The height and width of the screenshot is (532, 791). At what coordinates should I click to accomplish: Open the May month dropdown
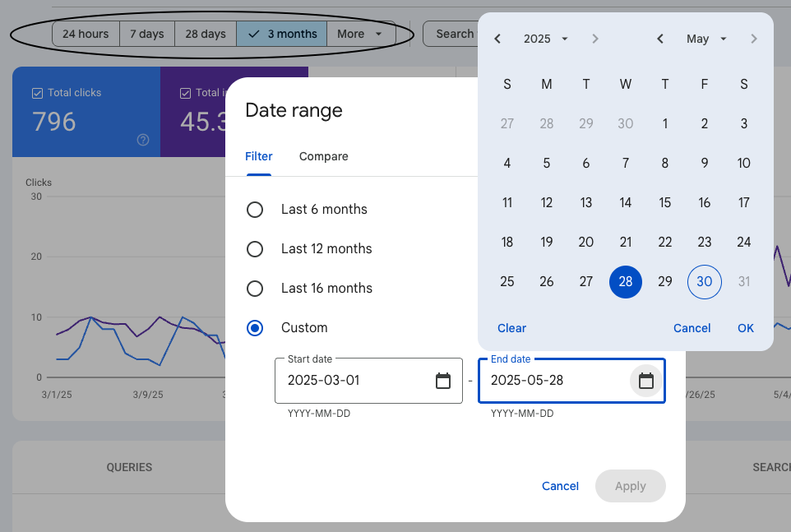pos(704,38)
